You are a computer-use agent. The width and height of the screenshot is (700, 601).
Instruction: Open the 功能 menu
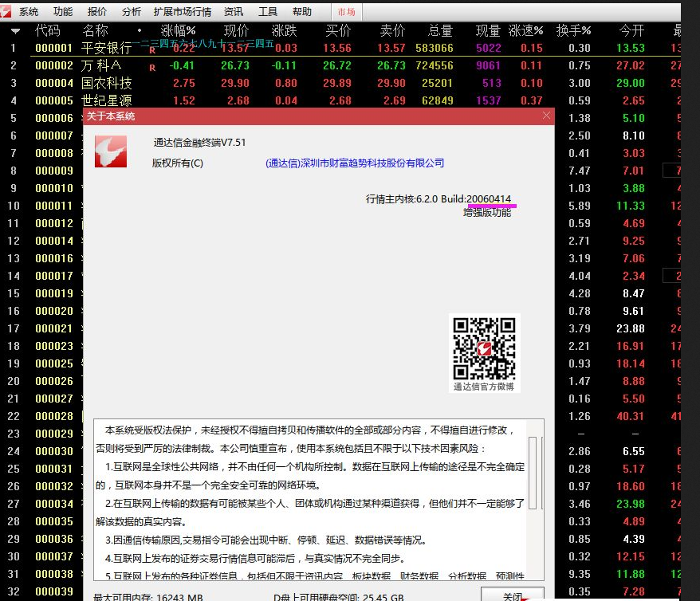pos(63,12)
